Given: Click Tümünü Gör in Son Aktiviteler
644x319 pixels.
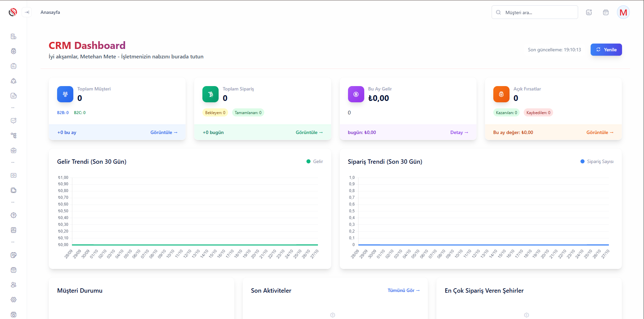Looking at the screenshot, I should 403,290.
